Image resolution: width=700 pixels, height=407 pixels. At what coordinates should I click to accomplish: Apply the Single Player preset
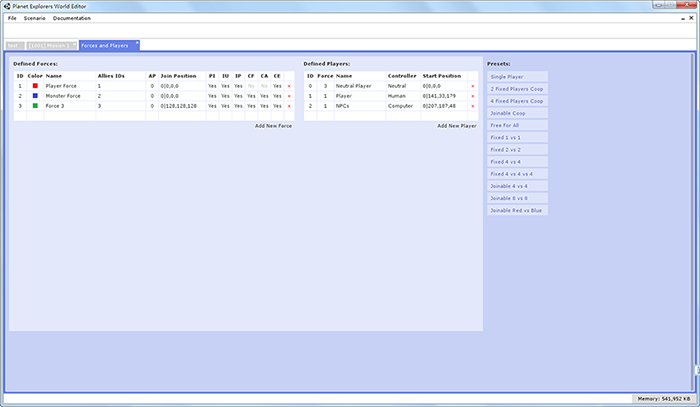(x=517, y=77)
